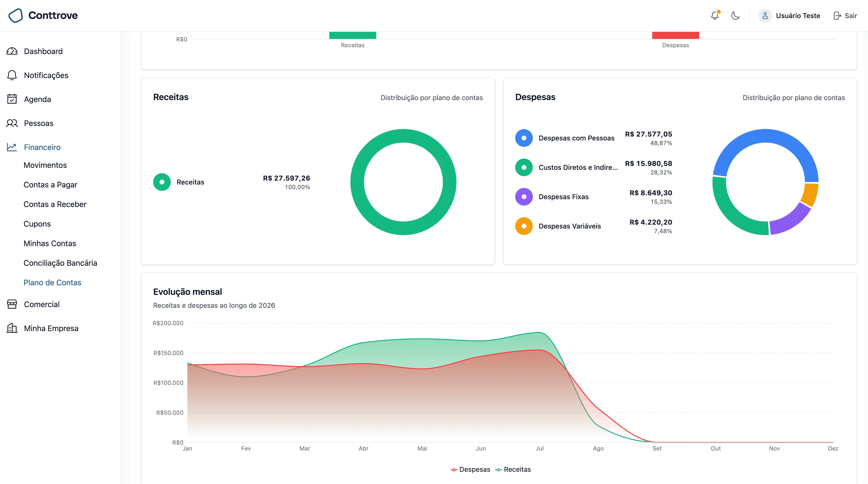
Task: Open Contas a Receber page
Action: [55, 204]
